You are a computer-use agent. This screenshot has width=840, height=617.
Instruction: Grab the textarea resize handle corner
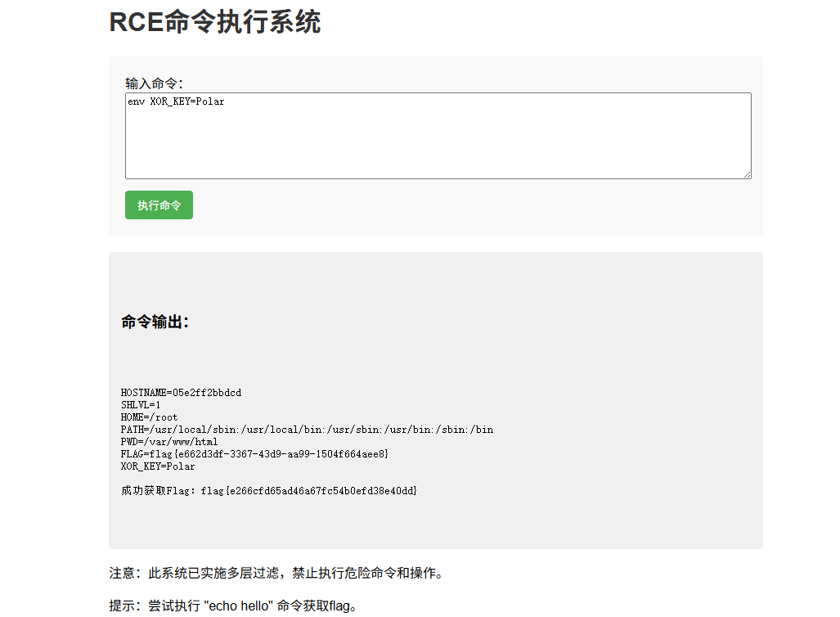click(746, 173)
